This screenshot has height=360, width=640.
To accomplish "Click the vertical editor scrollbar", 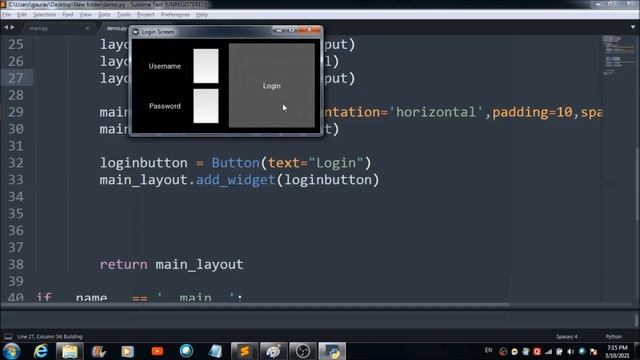I will tap(637, 184).
